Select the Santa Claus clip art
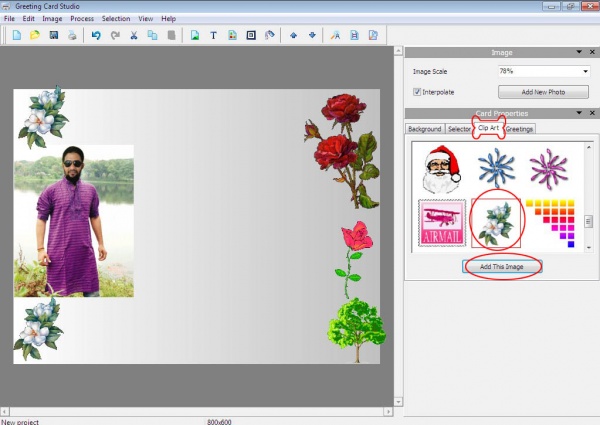 442,169
